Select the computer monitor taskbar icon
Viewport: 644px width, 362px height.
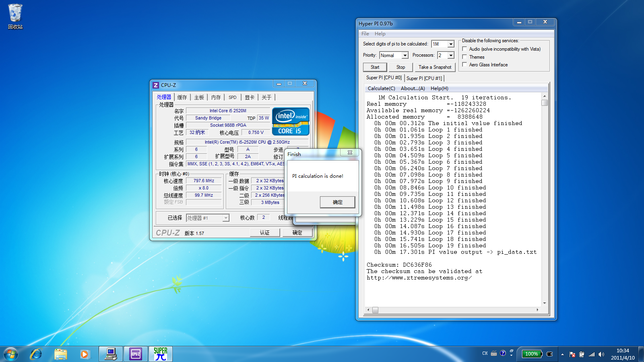pos(111,354)
